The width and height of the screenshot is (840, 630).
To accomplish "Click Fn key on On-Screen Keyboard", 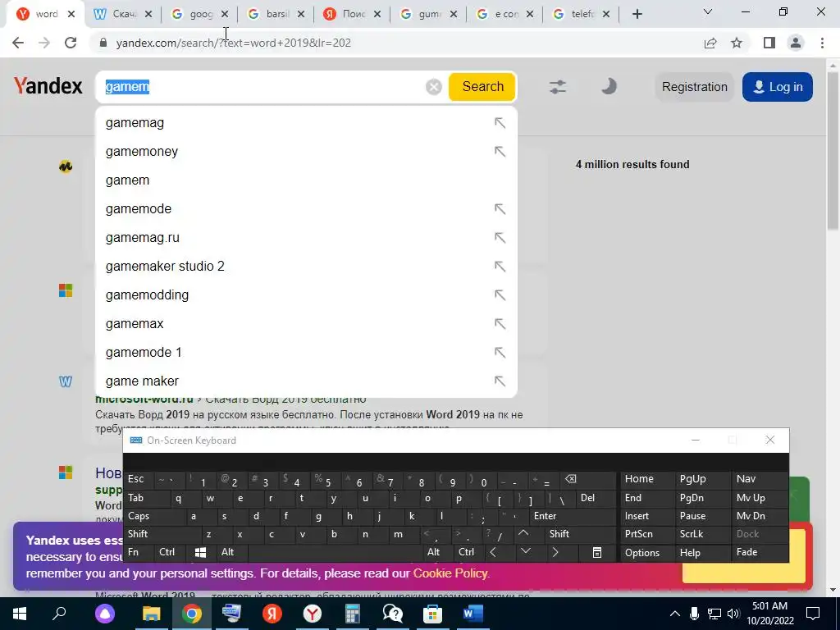I will pyautogui.click(x=139, y=552).
